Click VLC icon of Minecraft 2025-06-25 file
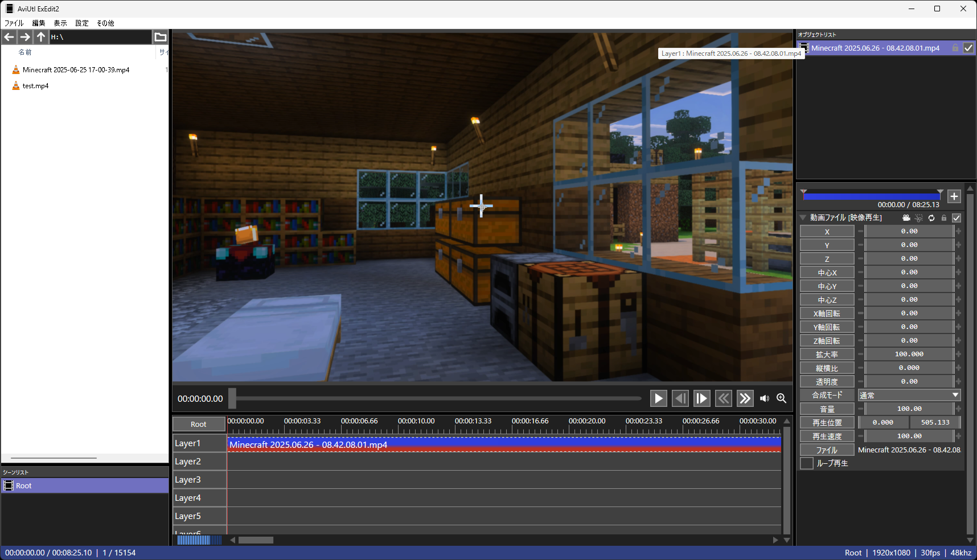The height and width of the screenshot is (560, 977). click(16, 70)
